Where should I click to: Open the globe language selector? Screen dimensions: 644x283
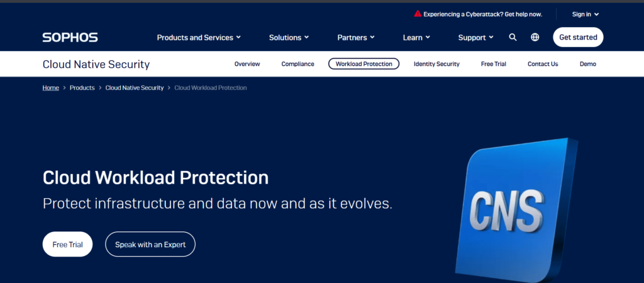535,37
